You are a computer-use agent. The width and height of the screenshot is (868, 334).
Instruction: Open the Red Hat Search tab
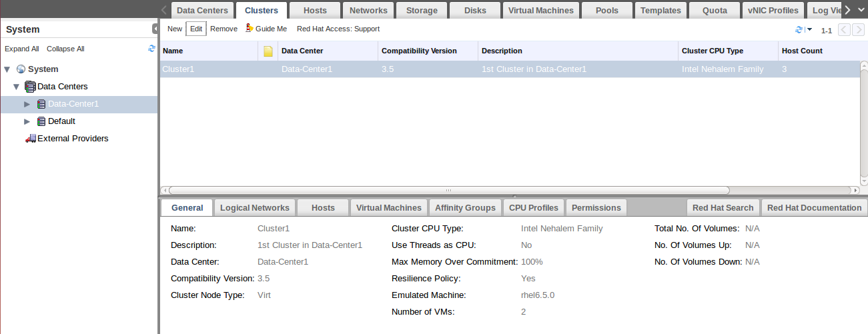pyautogui.click(x=723, y=207)
